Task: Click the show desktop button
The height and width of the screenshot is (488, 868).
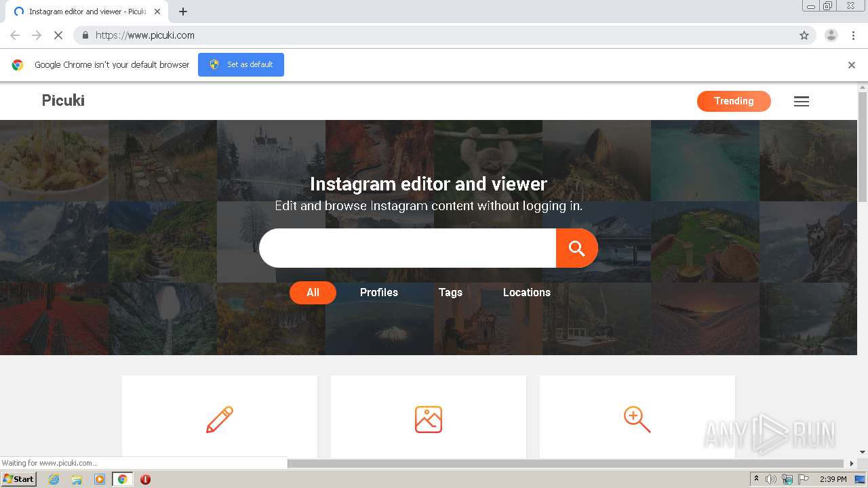Action: coord(861,479)
